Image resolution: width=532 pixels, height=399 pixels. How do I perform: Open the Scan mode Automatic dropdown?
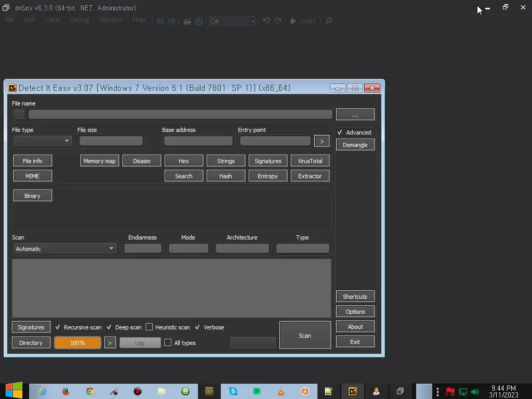[65, 249]
